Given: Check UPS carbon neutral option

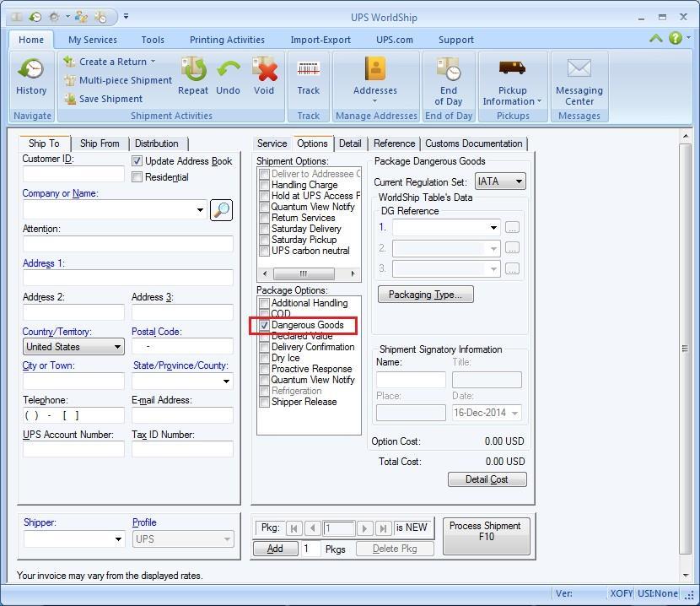Looking at the screenshot, I should (x=264, y=251).
